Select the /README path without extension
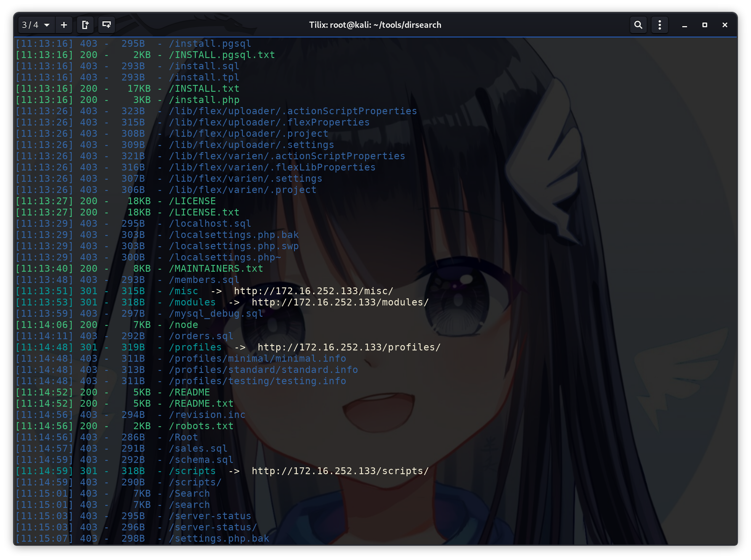Viewport: 751px width, 560px height. [x=189, y=392]
